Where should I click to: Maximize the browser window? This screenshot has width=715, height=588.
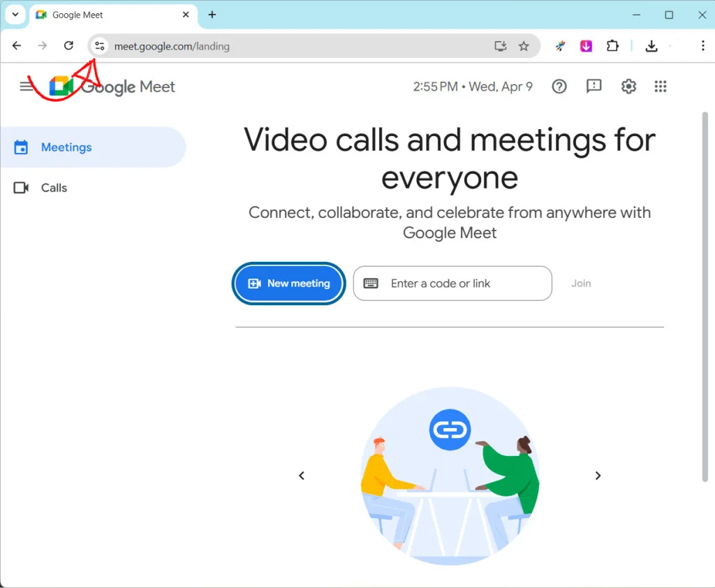[x=669, y=15]
